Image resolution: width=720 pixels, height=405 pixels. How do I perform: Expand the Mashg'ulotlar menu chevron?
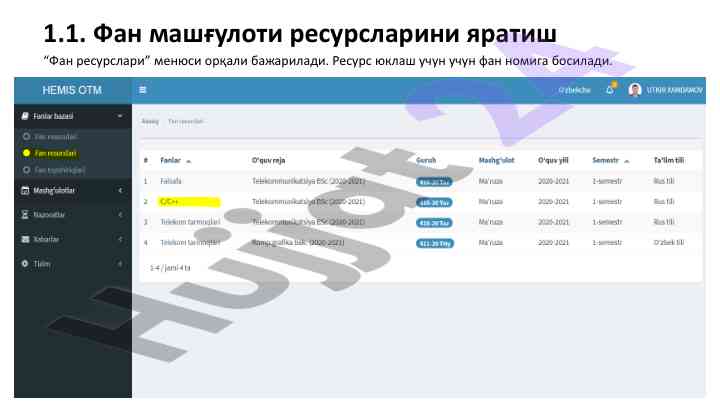(x=120, y=190)
